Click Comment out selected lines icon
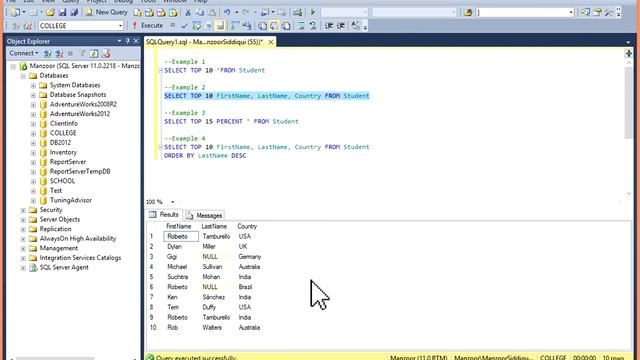This screenshot has height=360, width=640. coord(301,26)
